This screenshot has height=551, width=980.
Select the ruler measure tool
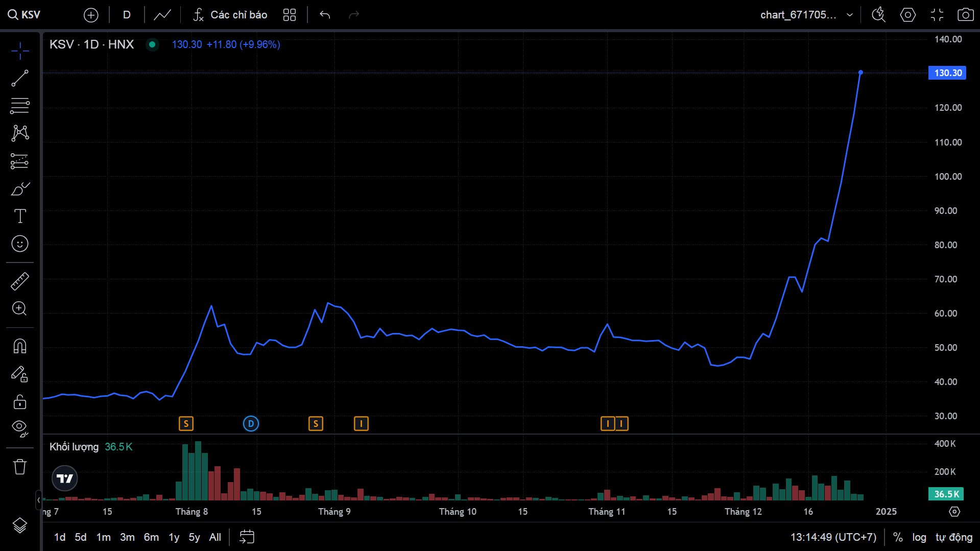20,281
